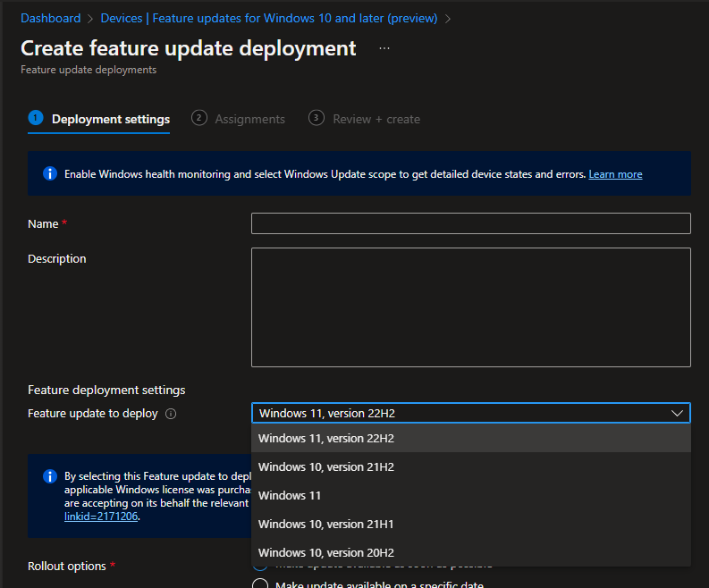Screen dimensions: 709x588
Task: Open the ellipsis menu next to the page title
Action: [384, 48]
